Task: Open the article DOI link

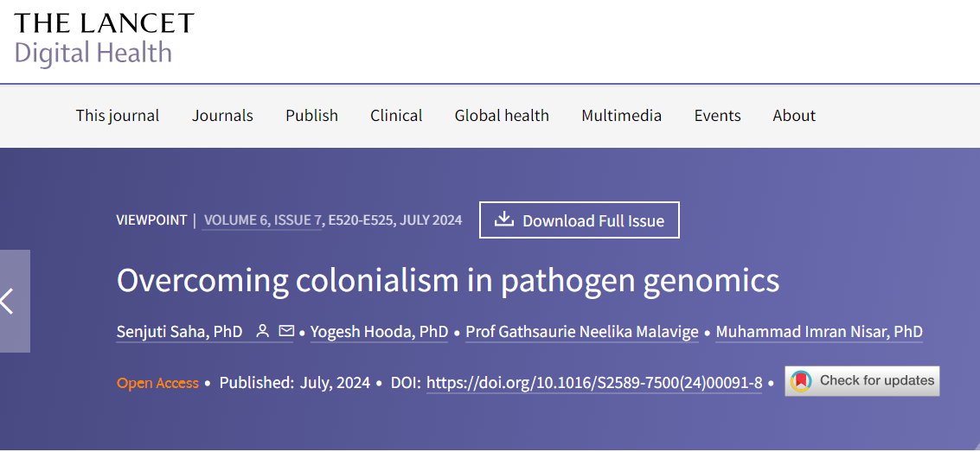Action: point(594,382)
